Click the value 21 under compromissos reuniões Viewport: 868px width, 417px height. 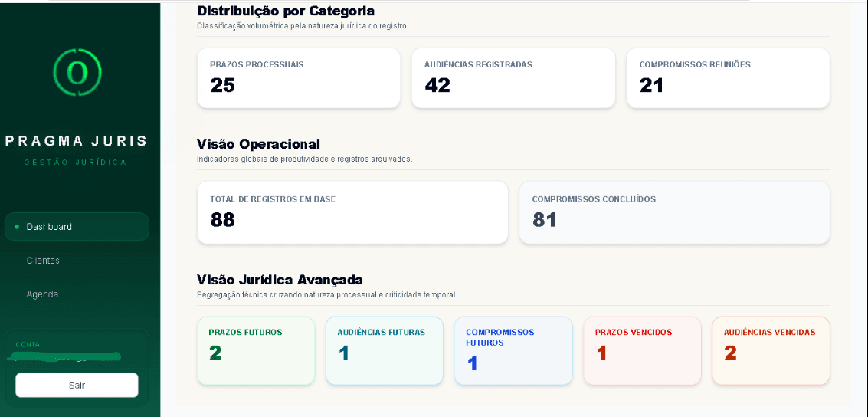coord(651,85)
